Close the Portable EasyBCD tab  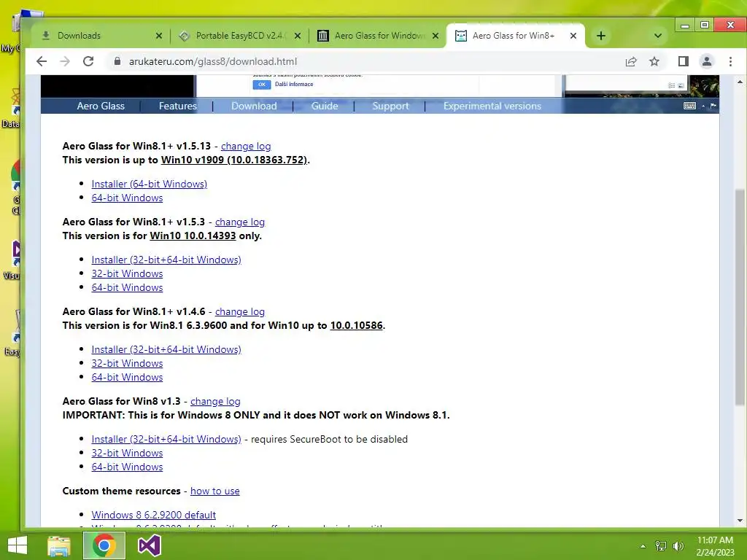click(298, 36)
